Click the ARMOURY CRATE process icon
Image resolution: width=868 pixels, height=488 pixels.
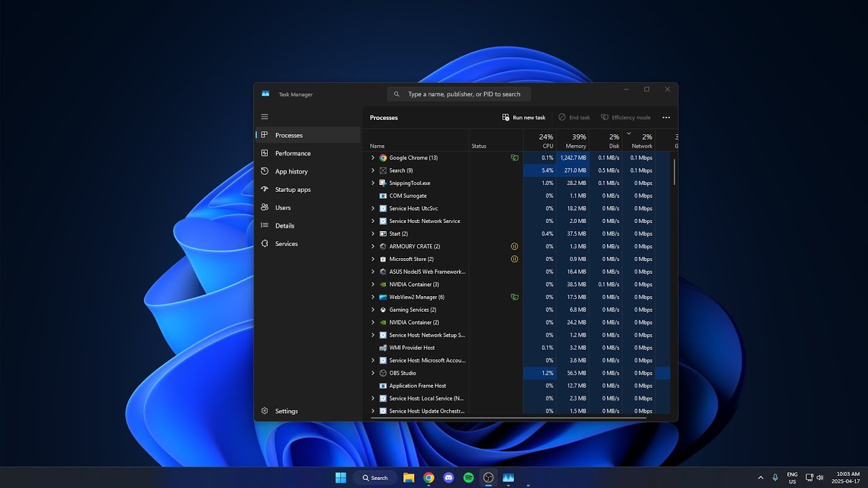383,246
